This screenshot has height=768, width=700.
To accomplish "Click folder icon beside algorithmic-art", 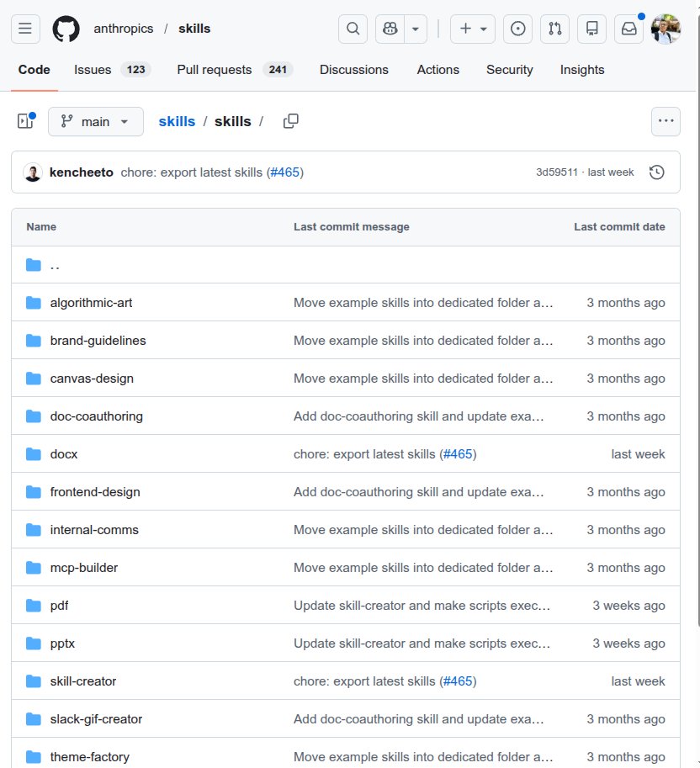I will [x=34, y=303].
